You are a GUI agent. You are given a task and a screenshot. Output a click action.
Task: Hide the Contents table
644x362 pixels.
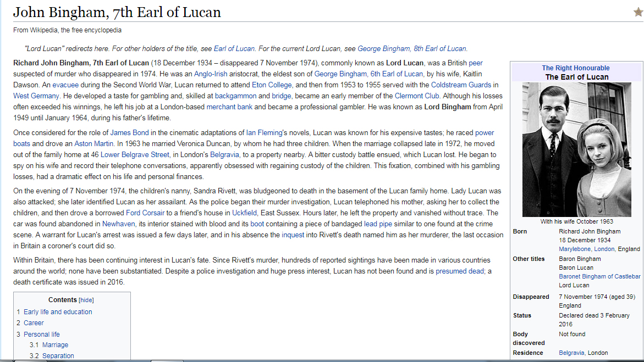click(86, 300)
